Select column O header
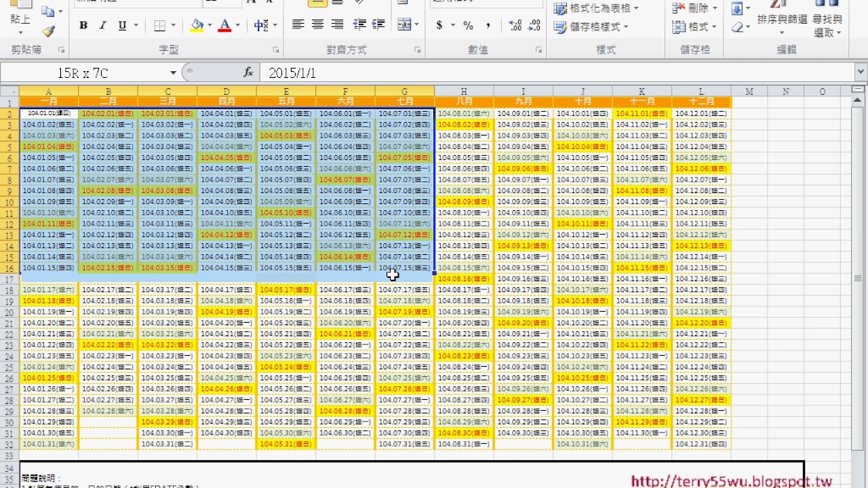 pos(822,91)
